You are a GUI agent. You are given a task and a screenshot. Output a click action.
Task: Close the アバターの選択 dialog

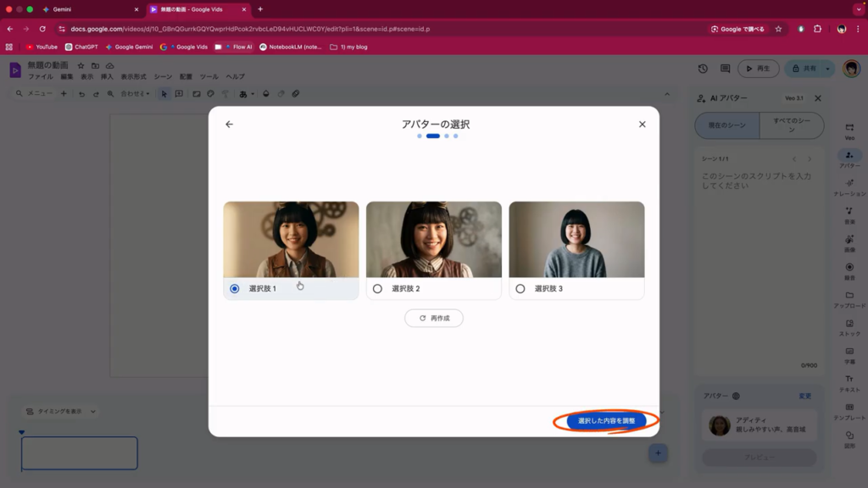tap(642, 125)
